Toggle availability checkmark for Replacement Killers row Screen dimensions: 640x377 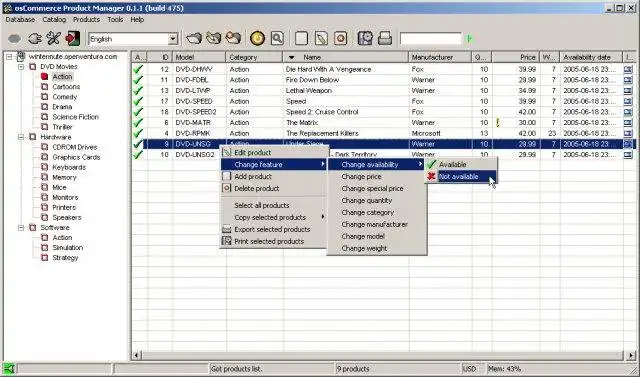click(138, 133)
